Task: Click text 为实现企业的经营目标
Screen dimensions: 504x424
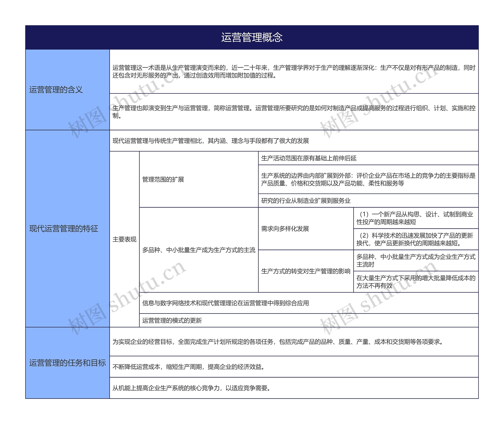Action: click(x=278, y=342)
